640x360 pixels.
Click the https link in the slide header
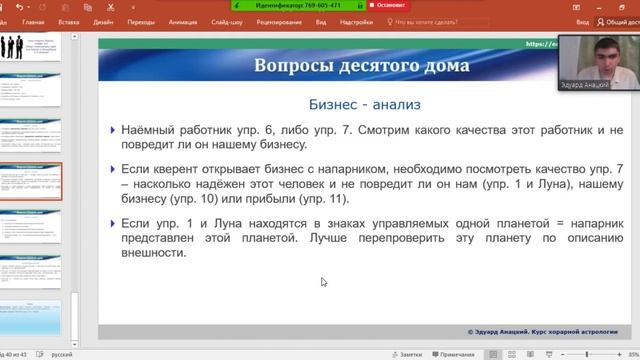[x=541, y=44]
